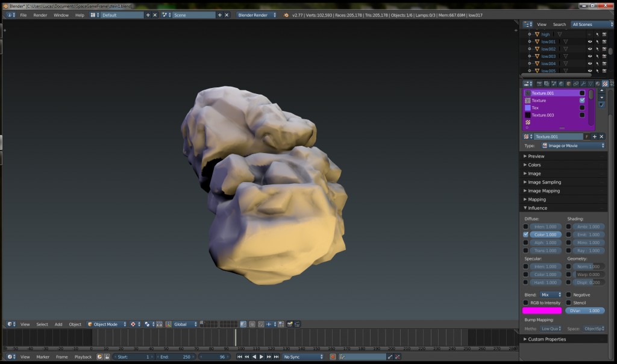Viewport: 617px width, 364px height.
Task: Select the Object constraints tab (chain link icon)
Action: point(575,84)
